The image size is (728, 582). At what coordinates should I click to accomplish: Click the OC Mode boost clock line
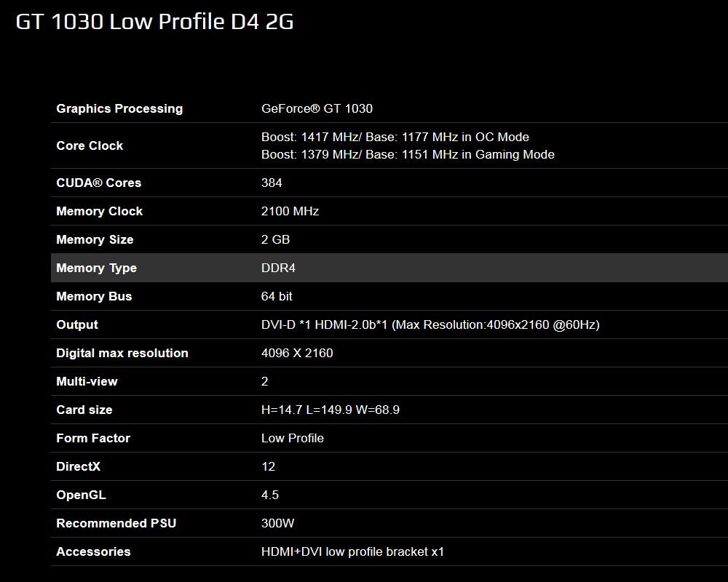pos(395,137)
